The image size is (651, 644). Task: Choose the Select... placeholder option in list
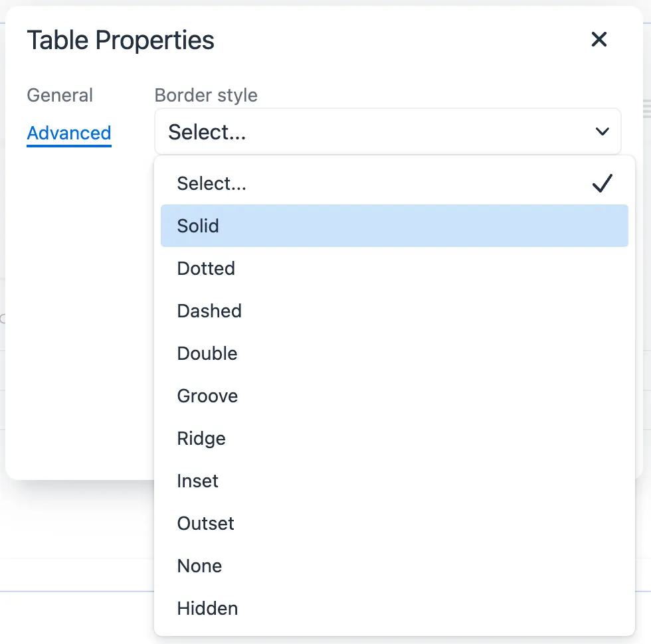(212, 184)
